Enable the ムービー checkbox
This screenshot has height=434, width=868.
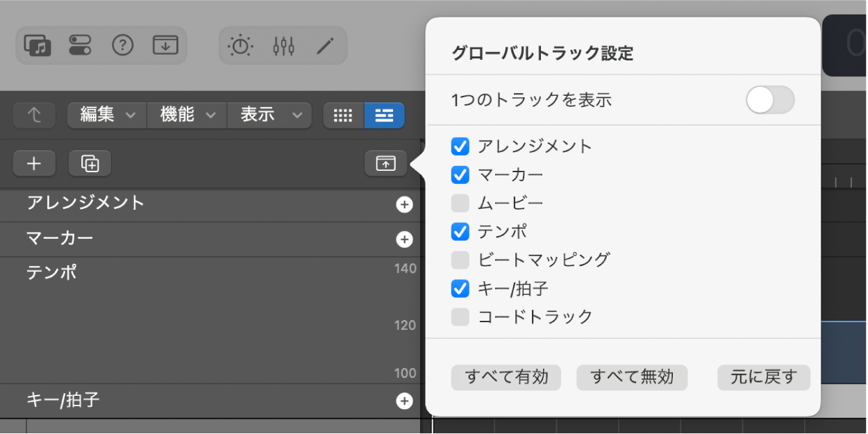[x=458, y=202]
